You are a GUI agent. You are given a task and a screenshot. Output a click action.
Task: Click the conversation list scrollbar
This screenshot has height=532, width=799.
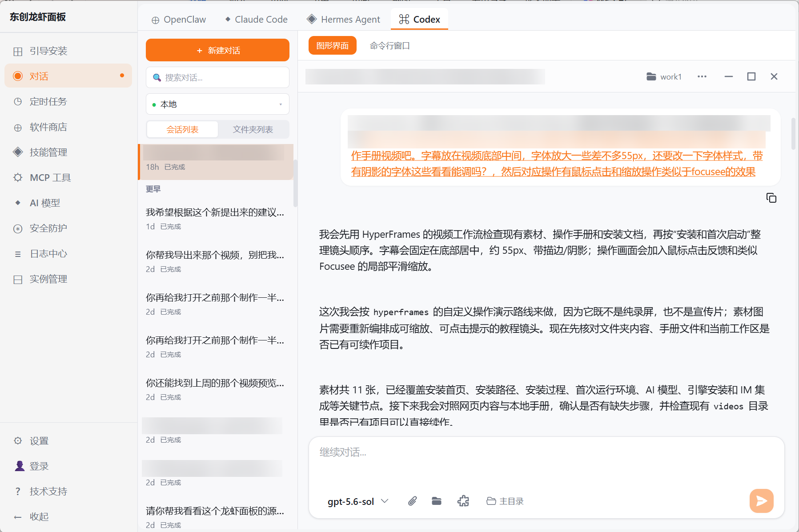[295, 183]
